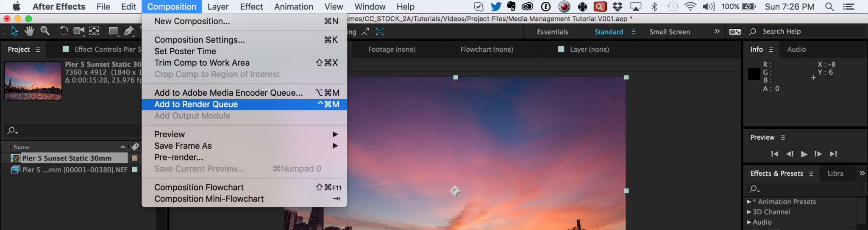Open Composition Mini-Flowchart
868x230 pixels.
(x=244, y=199)
